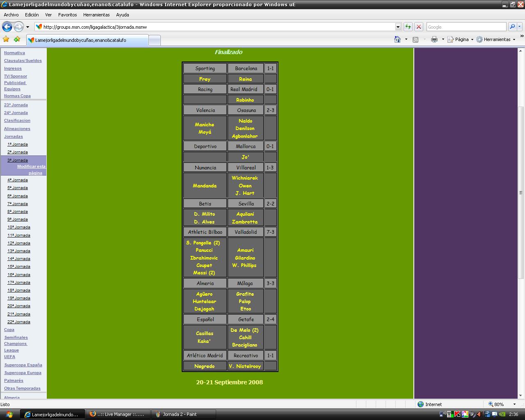525x420 pixels.
Task: Click the Print icon in toolbar
Action: coord(434,39)
